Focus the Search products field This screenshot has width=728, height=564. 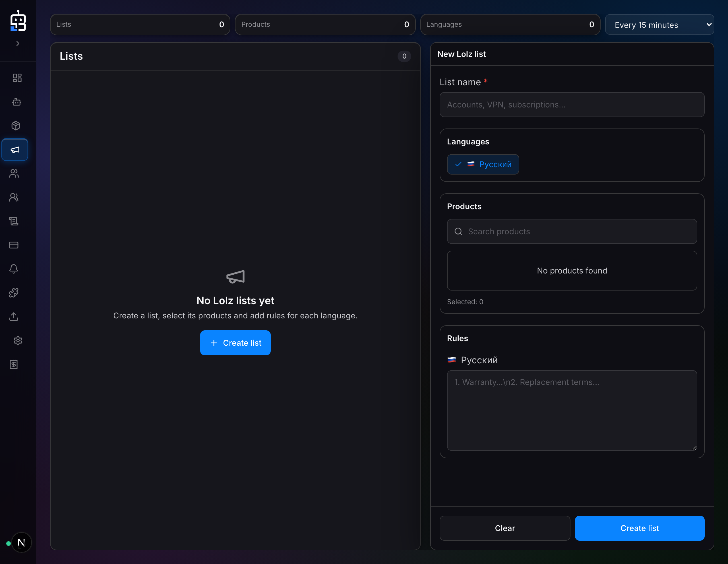click(x=572, y=231)
